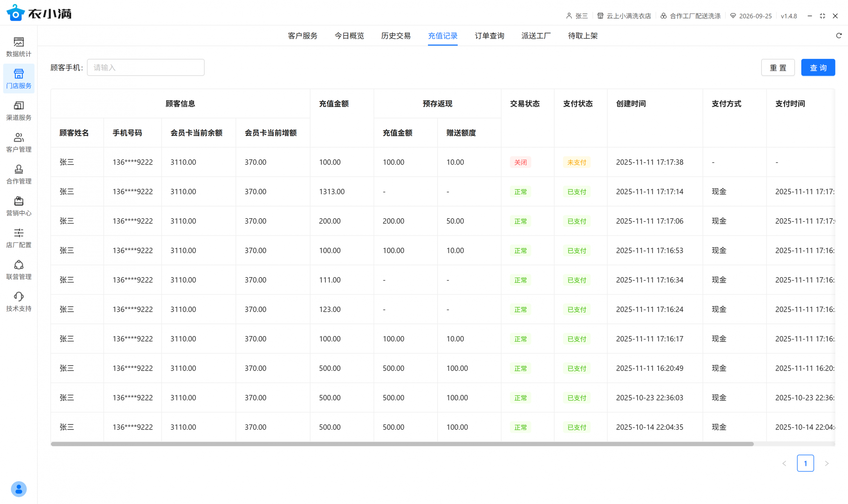848x504 pixels.
Task: Focus the 顾客手机 input field
Action: tap(145, 68)
